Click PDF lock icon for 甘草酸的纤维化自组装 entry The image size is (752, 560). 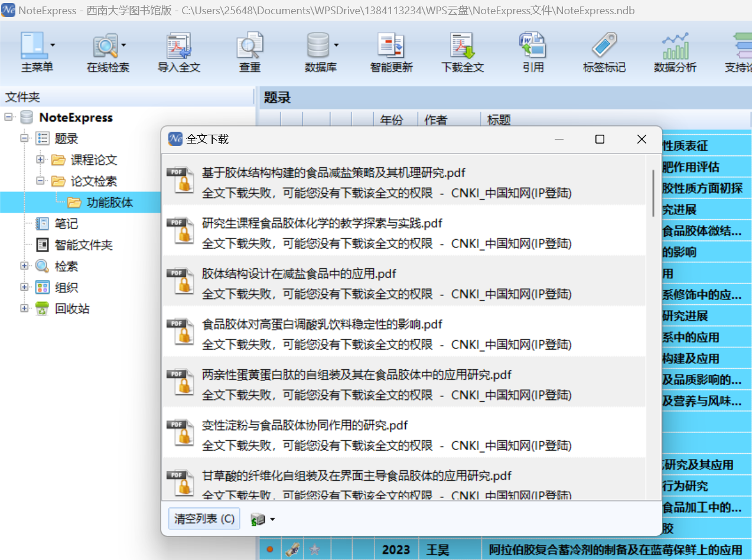(x=180, y=483)
